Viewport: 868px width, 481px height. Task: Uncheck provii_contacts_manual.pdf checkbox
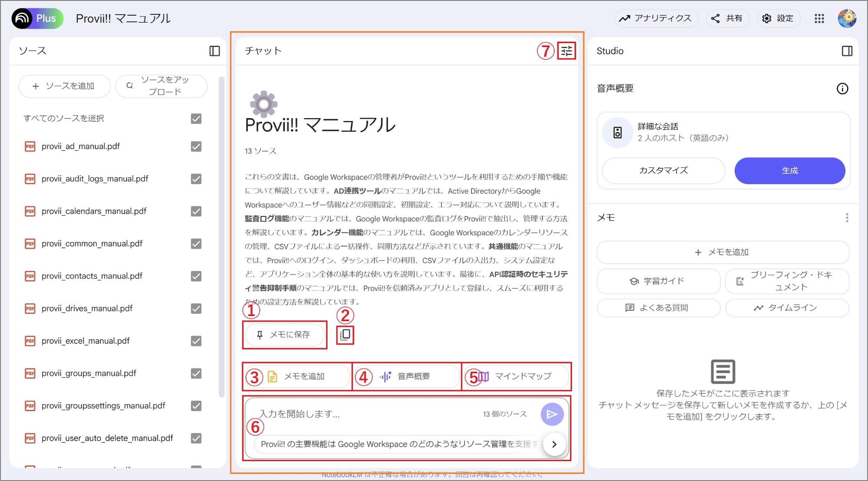click(196, 276)
